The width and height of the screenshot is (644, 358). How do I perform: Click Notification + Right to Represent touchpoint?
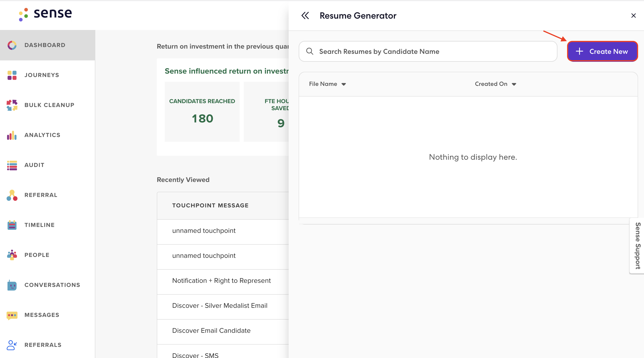(221, 280)
